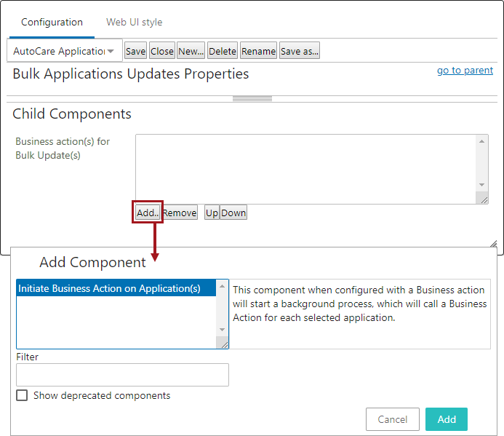This screenshot has width=504, height=436.
Task: Cancel the Add Component dialog
Action: tap(393, 419)
